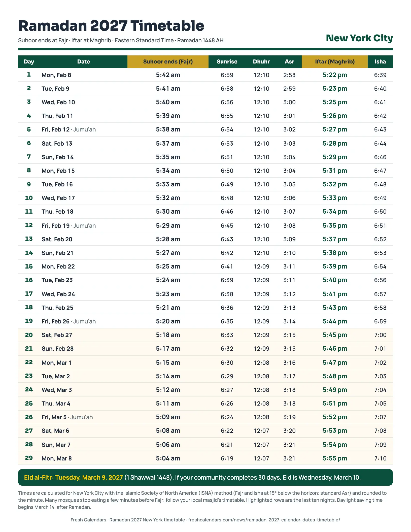411x532 pixels.
Task: Click Fajr time '5:28 am'
Action: pyautogui.click(x=168, y=239)
